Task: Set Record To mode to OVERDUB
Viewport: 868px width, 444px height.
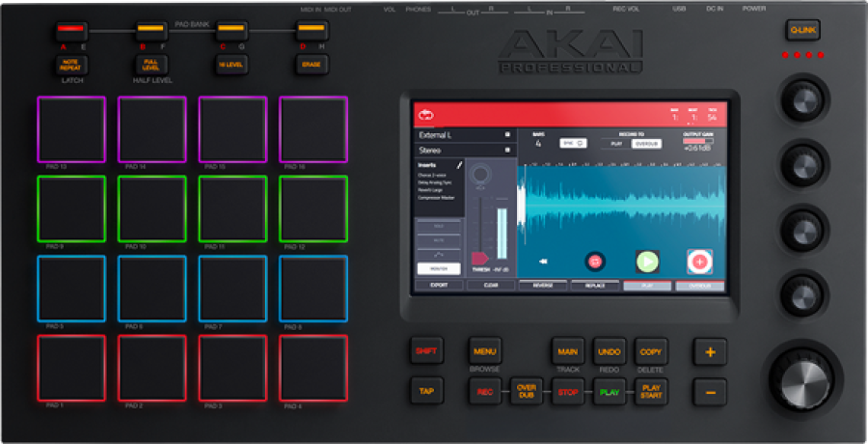Action: pyautogui.click(x=646, y=144)
